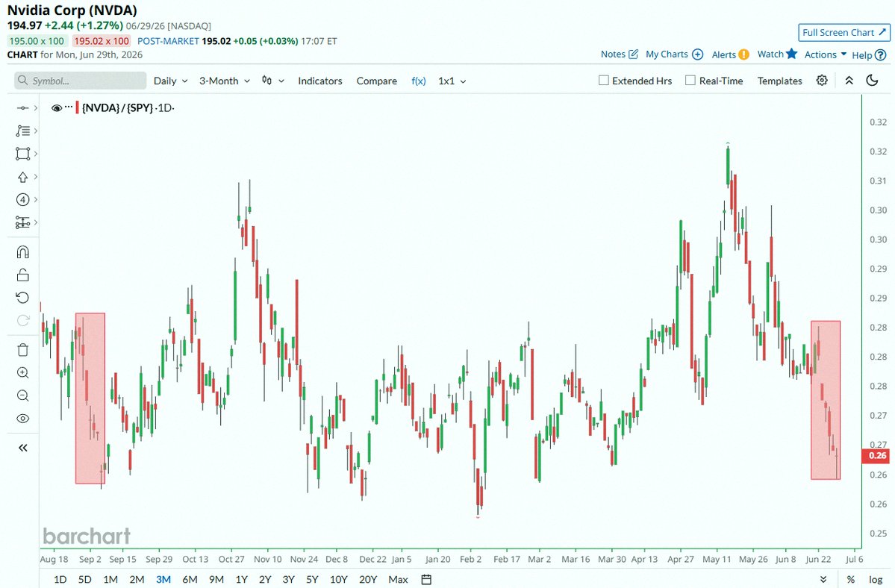Expand the rectangle shapes submenu arrow
Screen dimensions: 895x588
coord(35,154)
